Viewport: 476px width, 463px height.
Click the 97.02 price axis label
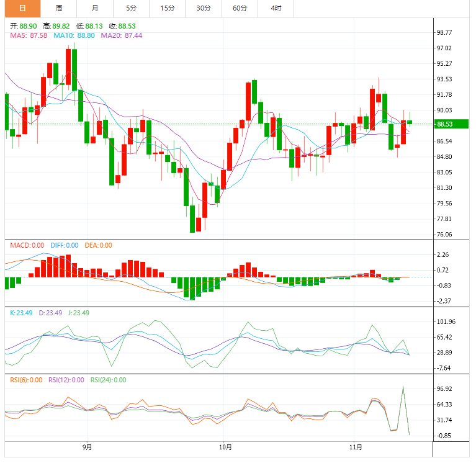[444, 48]
